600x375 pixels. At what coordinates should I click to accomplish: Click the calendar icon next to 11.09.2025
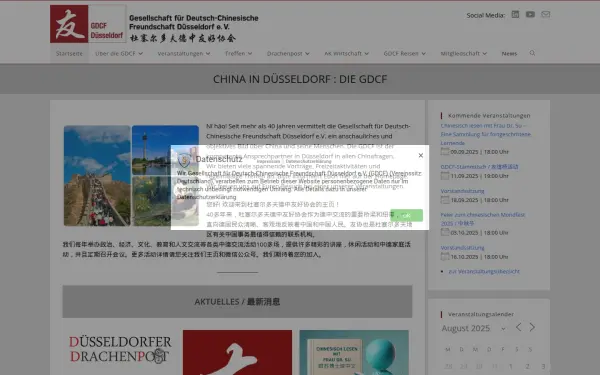445,176
